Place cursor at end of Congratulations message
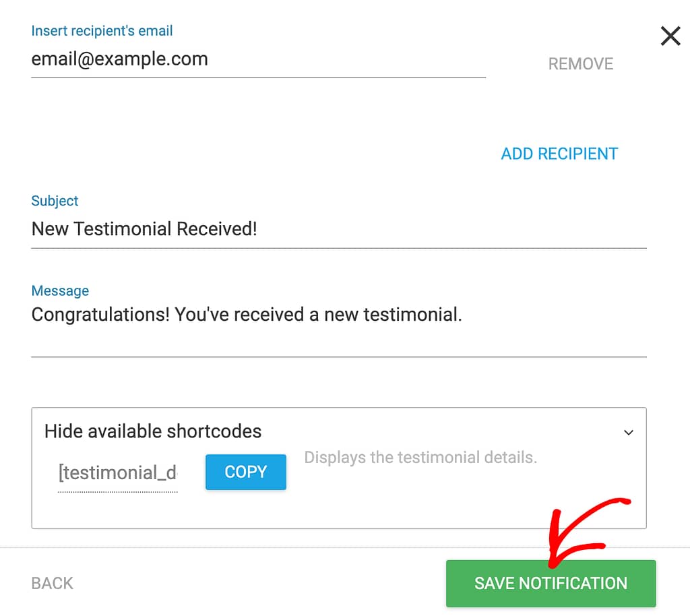 (464, 315)
